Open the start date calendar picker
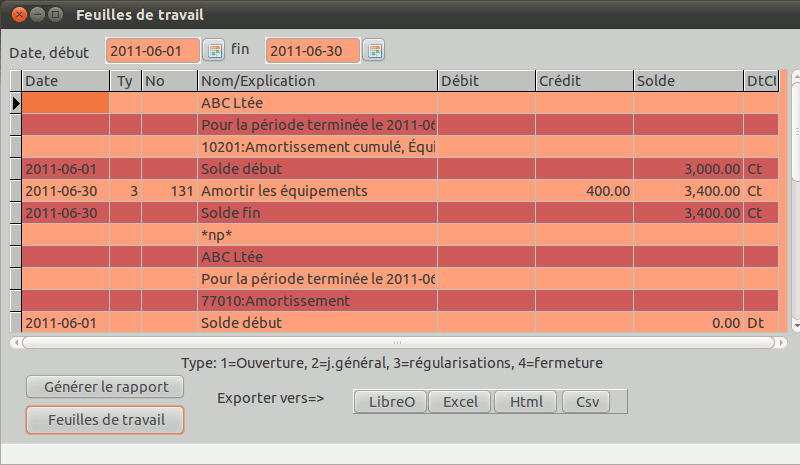Viewport: 800px width, 465px height. click(x=214, y=50)
